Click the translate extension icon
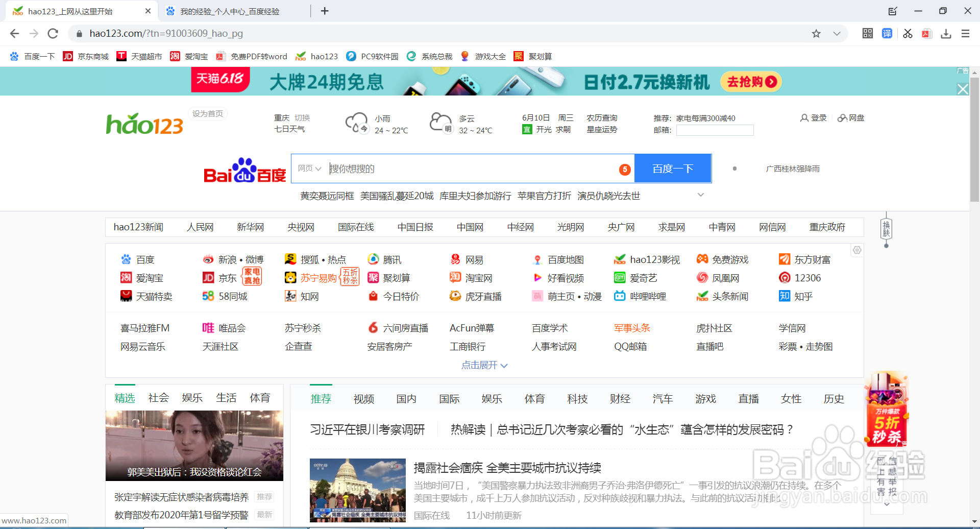This screenshot has width=980, height=529. pos(887,34)
